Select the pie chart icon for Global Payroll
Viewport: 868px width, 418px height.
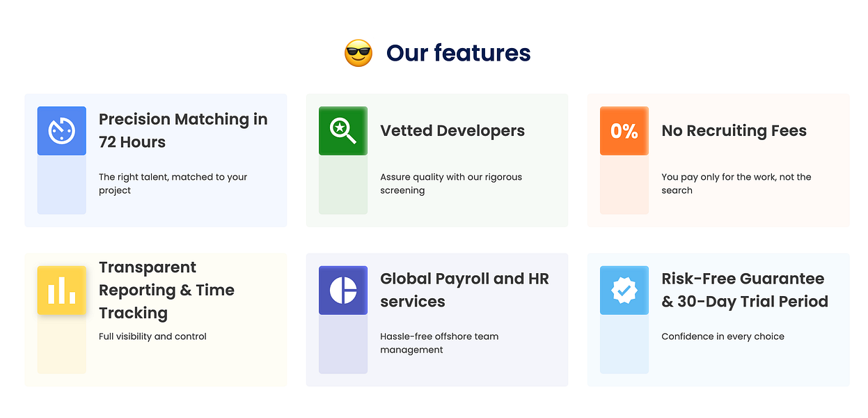click(x=342, y=291)
